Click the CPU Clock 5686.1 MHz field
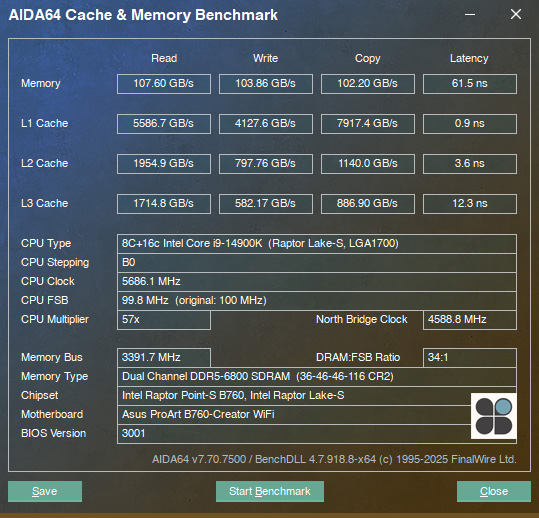The image size is (539, 518). tap(317, 282)
